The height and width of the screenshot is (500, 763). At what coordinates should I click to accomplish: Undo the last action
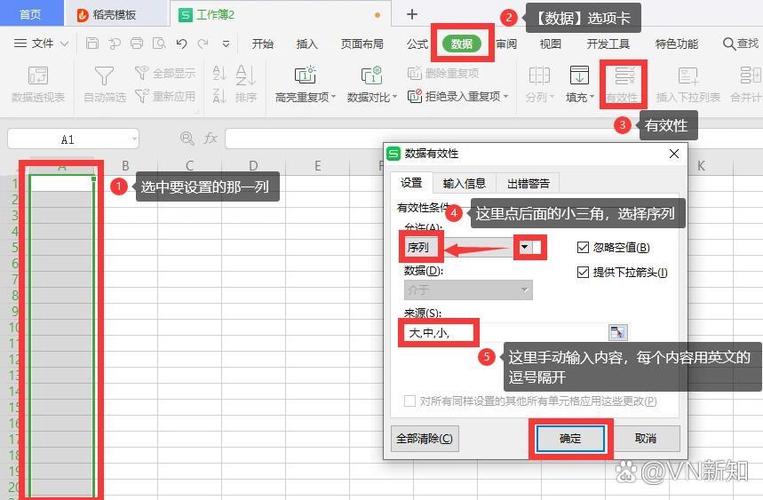point(182,44)
